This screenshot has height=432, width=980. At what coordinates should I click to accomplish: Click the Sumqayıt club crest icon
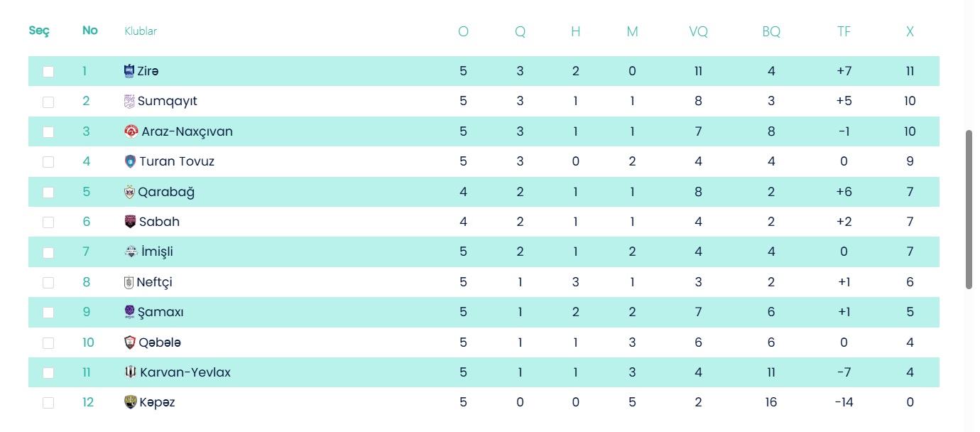pos(129,101)
